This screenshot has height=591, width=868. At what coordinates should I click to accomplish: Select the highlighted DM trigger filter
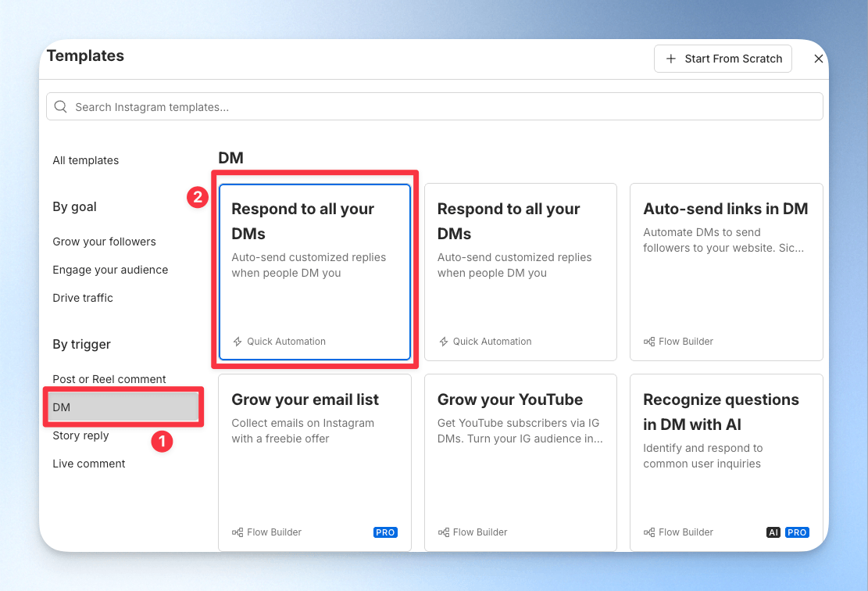[123, 407]
